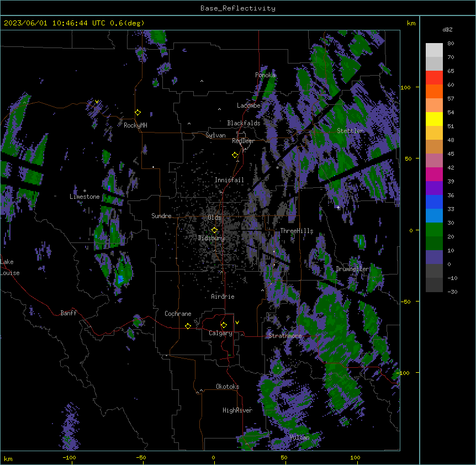Click the 0 tick on the right axis
This screenshot has height=465, width=476.
pos(411,230)
